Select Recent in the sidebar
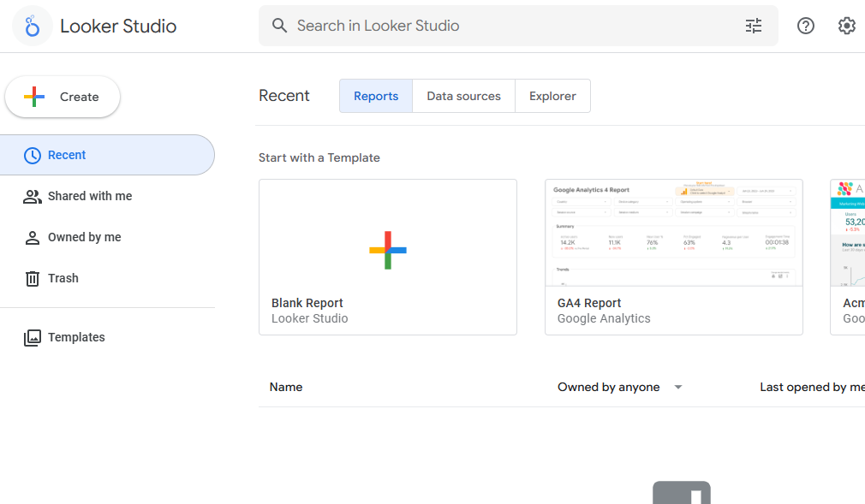The height and width of the screenshot is (504, 865). coord(107,155)
